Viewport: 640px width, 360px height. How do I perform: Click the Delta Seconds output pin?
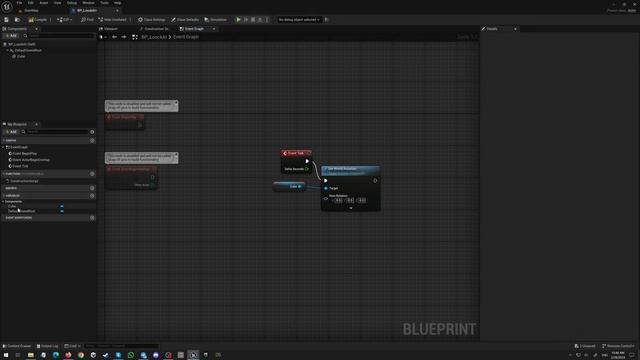(x=307, y=169)
